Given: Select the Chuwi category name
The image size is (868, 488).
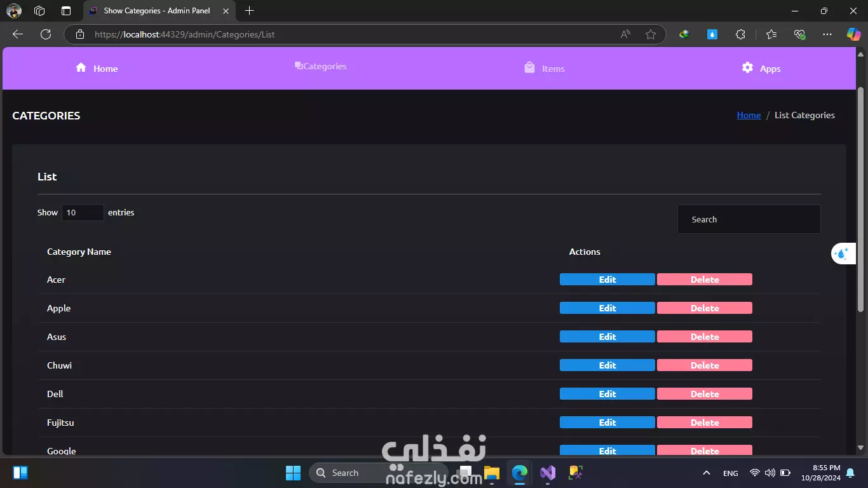Looking at the screenshot, I should point(59,365).
